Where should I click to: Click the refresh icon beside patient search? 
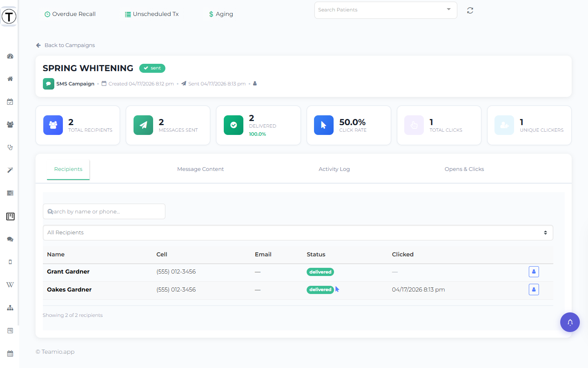pos(470,10)
